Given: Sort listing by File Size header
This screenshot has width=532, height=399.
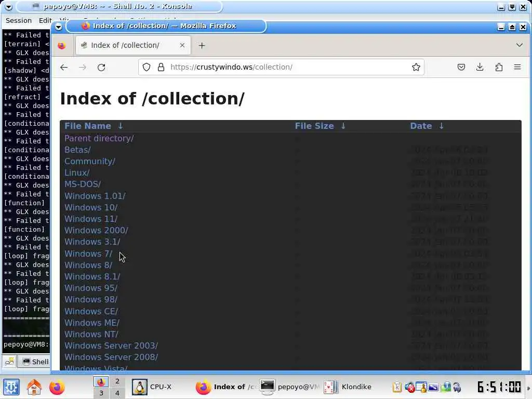Looking at the screenshot, I should [314, 126].
